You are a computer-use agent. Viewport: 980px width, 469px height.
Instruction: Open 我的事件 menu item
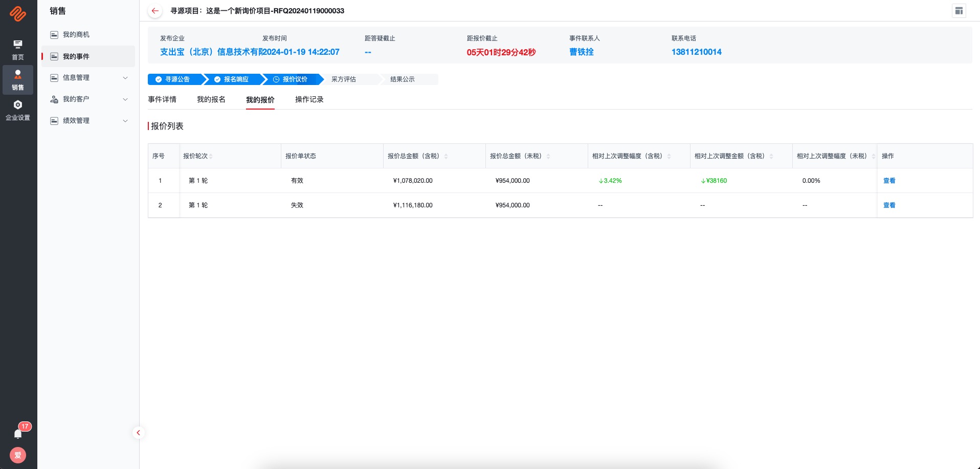(88, 56)
